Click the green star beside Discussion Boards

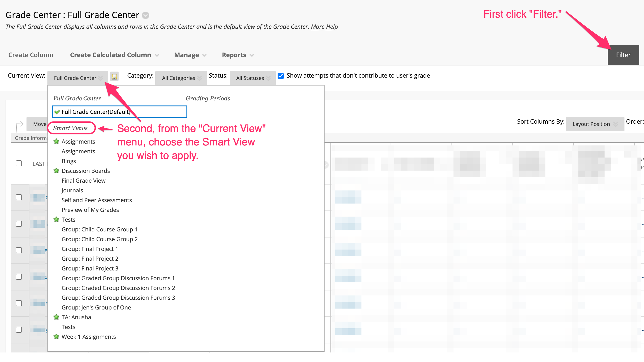(x=56, y=171)
